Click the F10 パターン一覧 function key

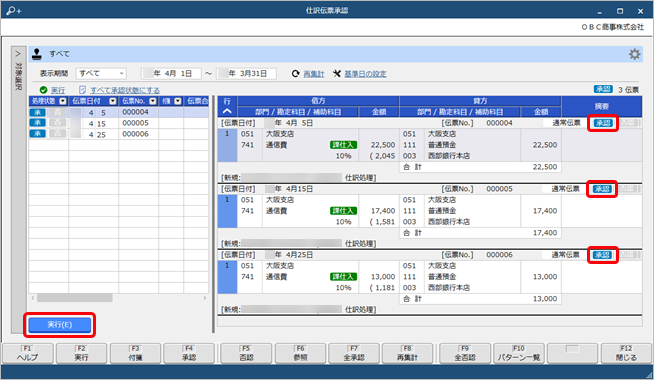(x=518, y=353)
